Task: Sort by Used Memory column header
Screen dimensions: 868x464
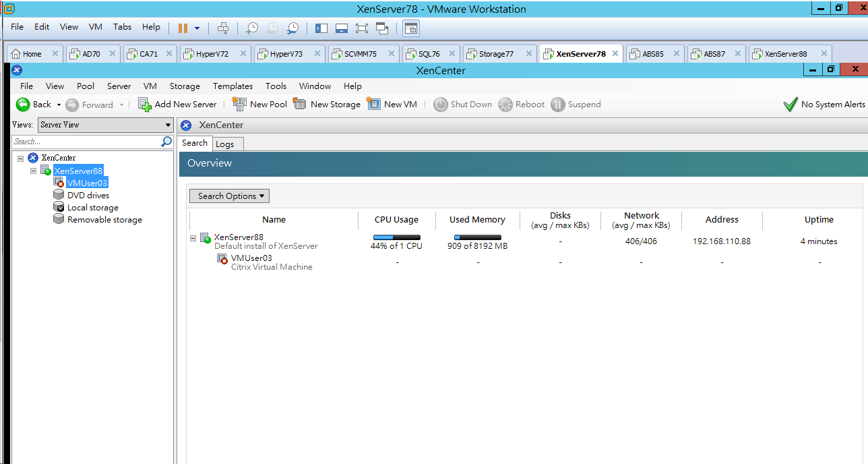Action: (478, 220)
